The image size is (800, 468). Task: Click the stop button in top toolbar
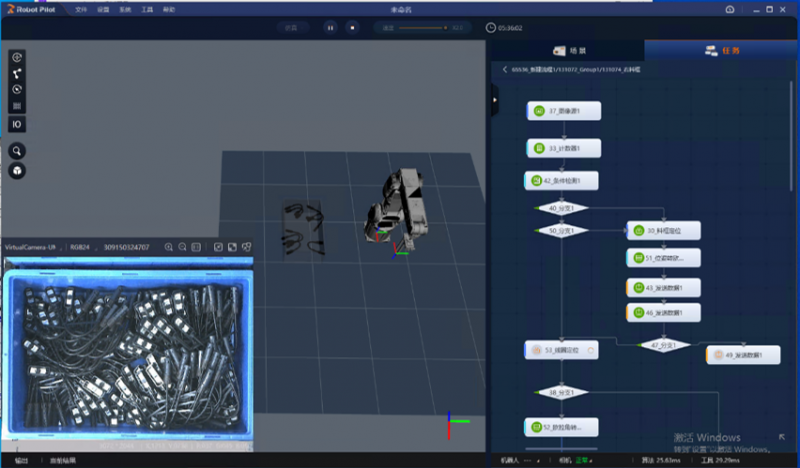352,27
